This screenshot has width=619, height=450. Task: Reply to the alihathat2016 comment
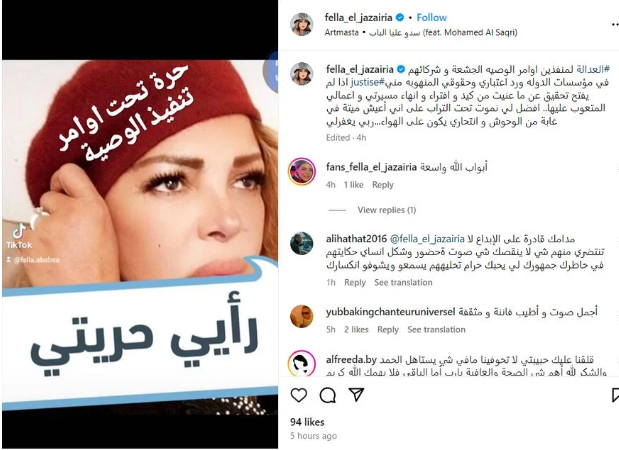click(x=355, y=282)
